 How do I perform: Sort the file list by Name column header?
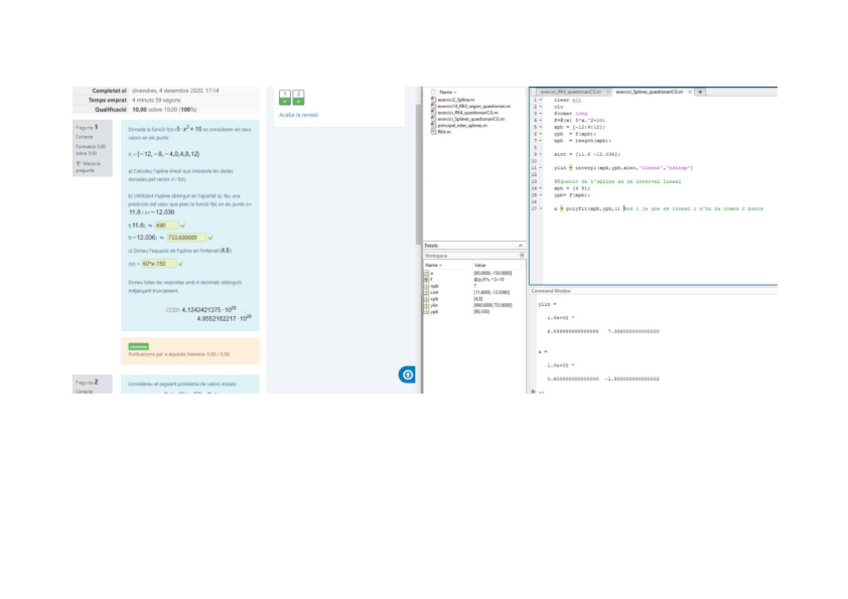click(446, 92)
